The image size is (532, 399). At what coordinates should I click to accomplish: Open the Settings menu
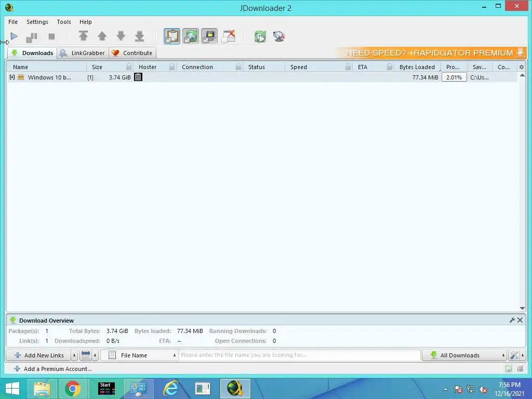(37, 22)
